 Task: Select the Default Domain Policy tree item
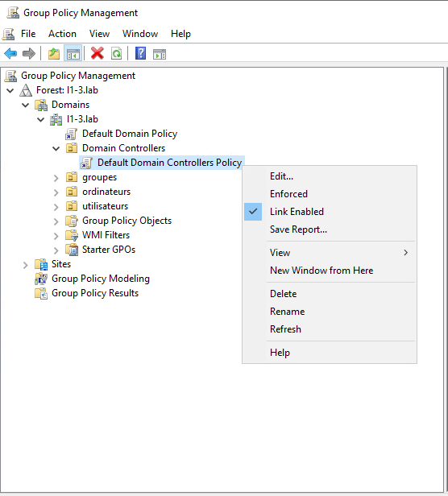(130, 134)
